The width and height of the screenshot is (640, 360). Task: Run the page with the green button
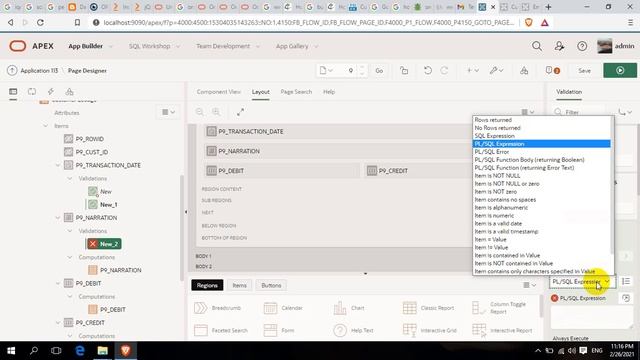pos(620,71)
